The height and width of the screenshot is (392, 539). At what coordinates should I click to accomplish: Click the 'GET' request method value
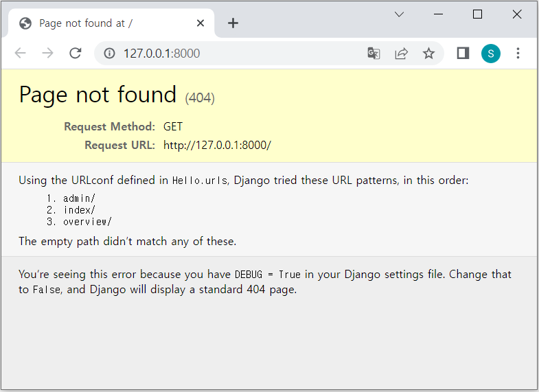(x=173, y=126)
